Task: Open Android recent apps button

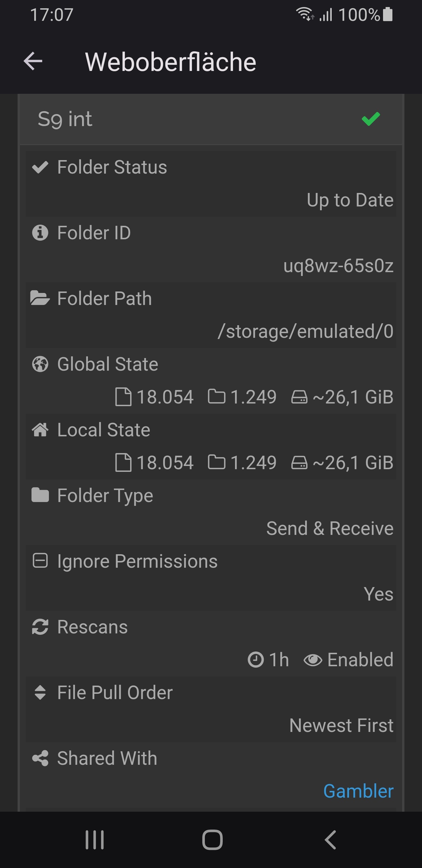Action: (x=95, y=840)
